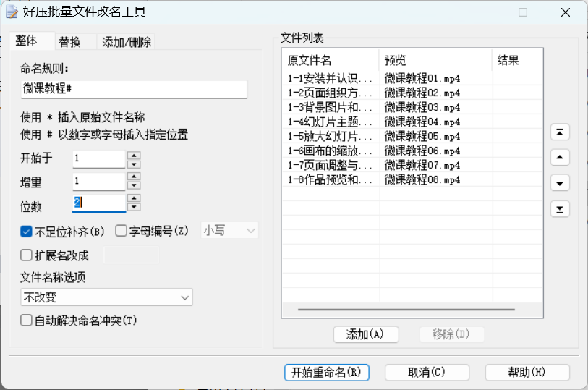Switch to the 替换 tab
Image resolution: width=588 pixels, height=390 pixels.
[69, 42]
